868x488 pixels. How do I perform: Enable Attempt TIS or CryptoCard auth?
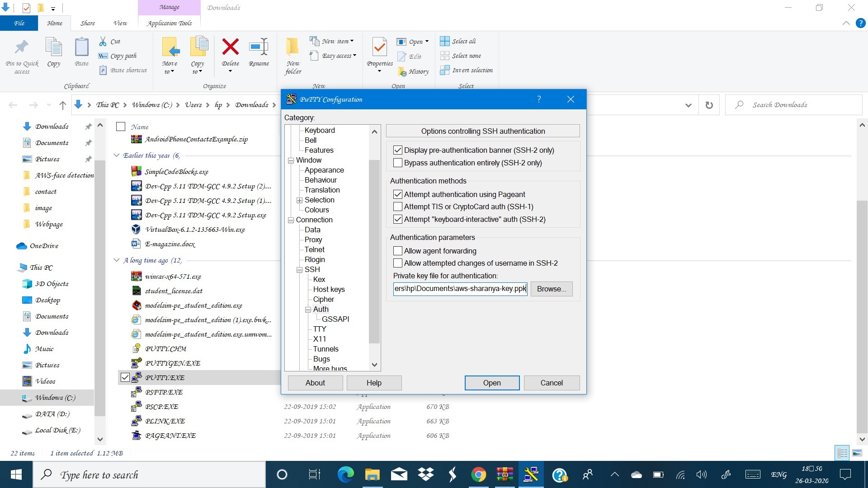tap(398, 206)
